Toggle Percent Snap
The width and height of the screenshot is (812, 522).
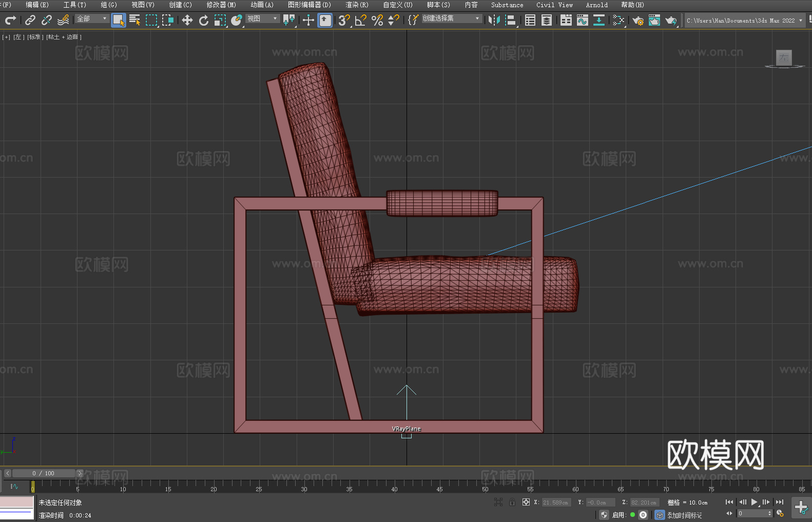pyautogui.click(x=377, y=20)
